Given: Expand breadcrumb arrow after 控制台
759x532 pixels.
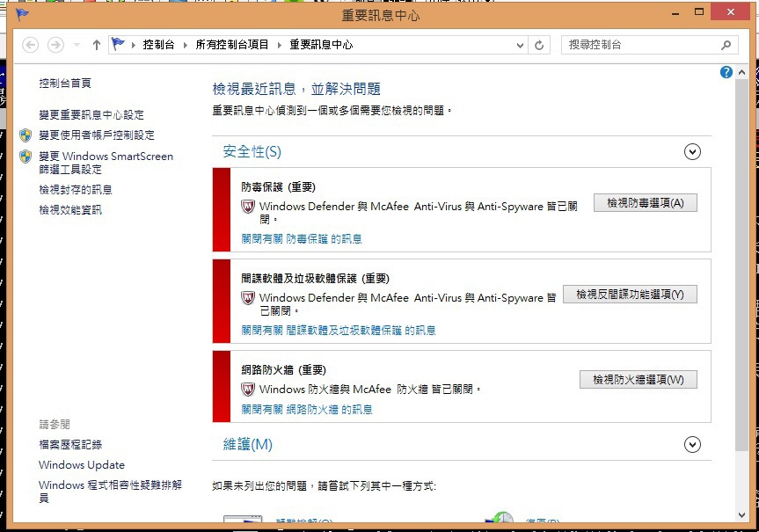Looking at the screenshot, I should click(x=185, y=45).
